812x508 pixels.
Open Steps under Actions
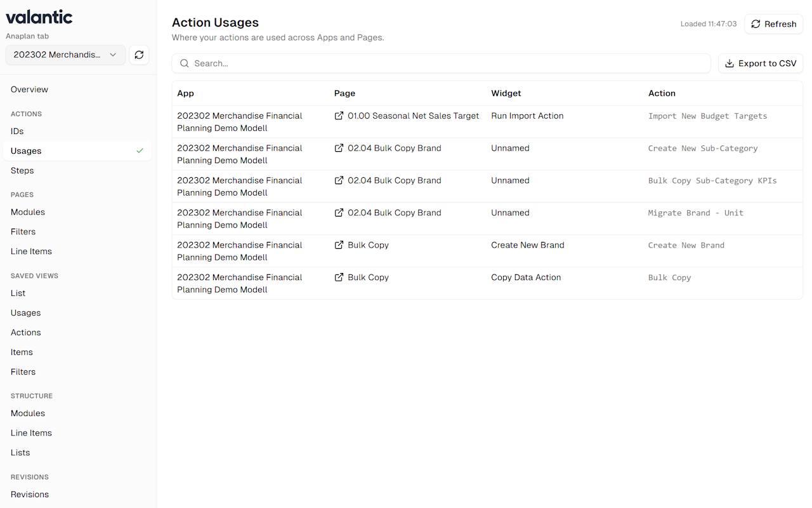[x=77, y=171]
